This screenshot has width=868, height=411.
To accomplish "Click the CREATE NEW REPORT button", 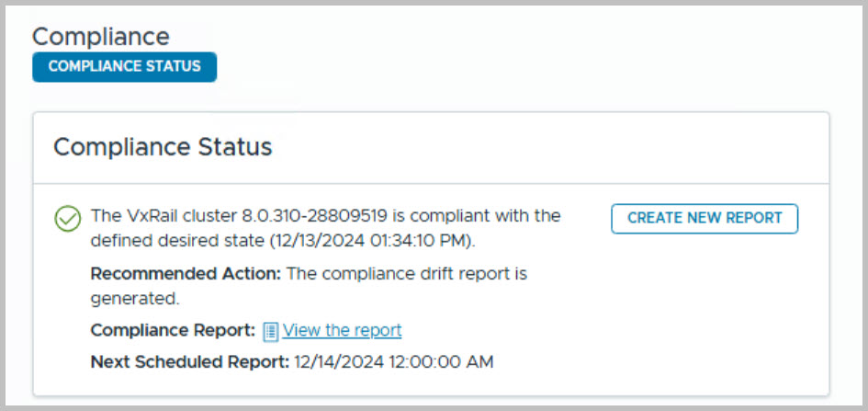I will click(705, 218).
